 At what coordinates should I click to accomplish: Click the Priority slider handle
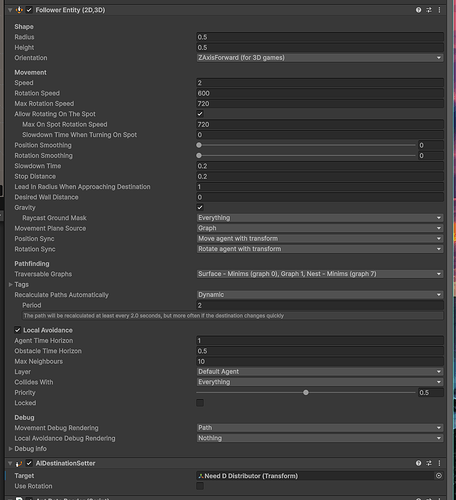(x=306, y=392)
